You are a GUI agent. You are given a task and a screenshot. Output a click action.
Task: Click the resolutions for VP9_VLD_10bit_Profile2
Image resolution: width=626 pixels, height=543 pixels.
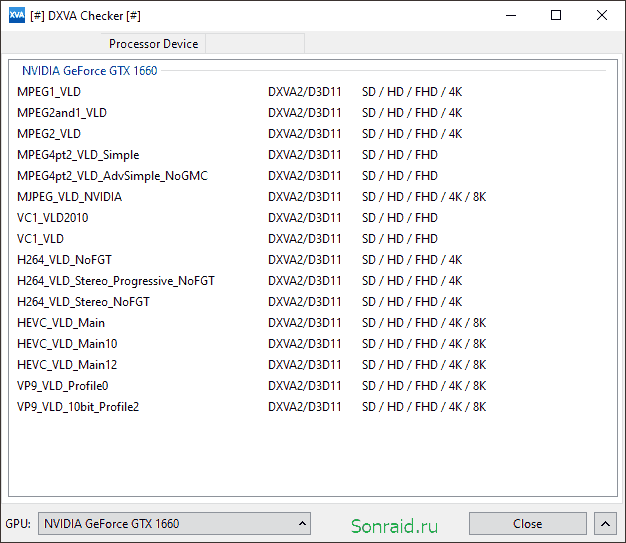click(424, 407)
